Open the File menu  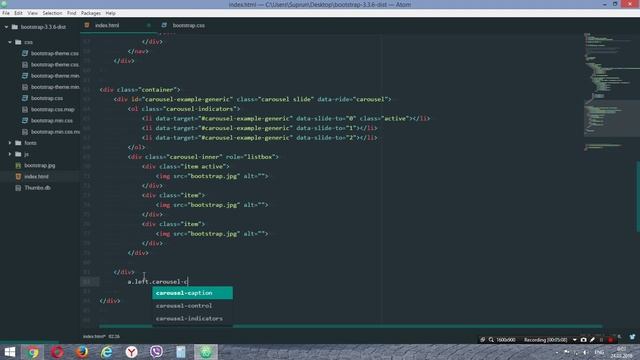(x=6, y=13)
